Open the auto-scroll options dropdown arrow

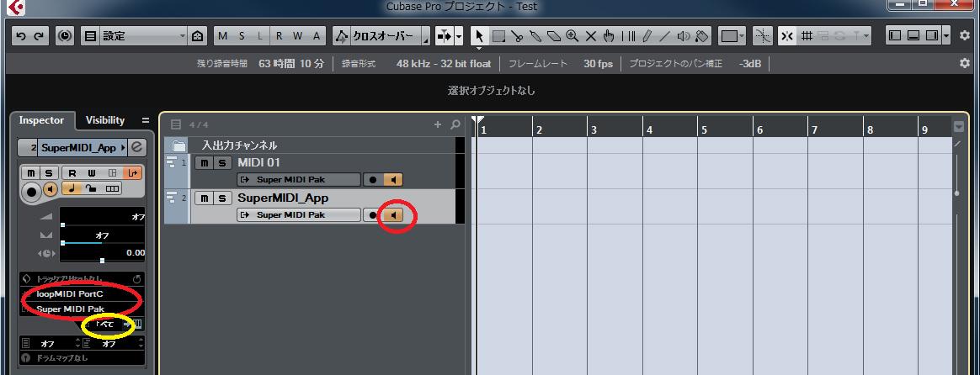point(459,36)
